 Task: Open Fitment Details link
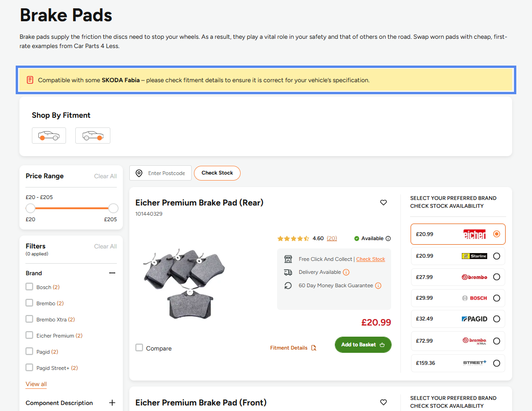pos(293,348)
